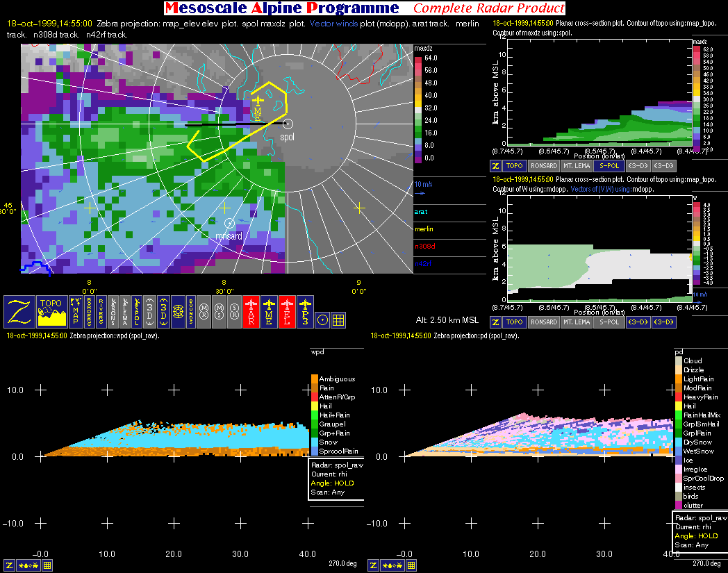728x573 pixels.
Task: Click the 64.0 value on maxdz colorbar
Action: 431,58
